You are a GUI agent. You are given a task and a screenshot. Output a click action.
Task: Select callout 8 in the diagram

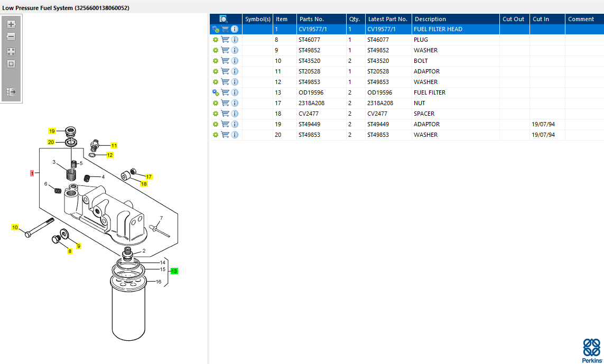70,251
